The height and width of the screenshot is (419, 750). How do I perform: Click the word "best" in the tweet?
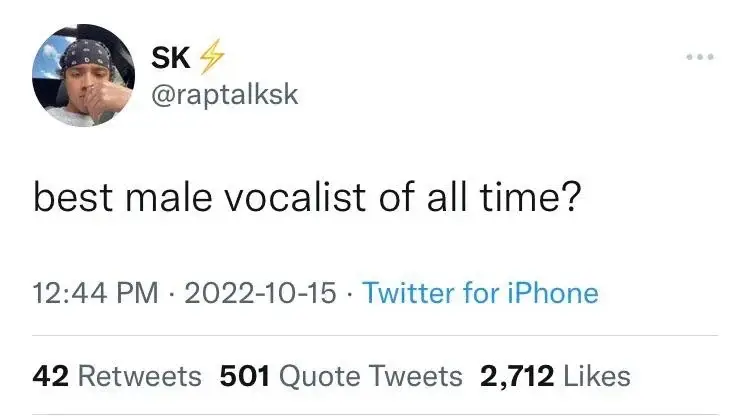pyautogui.click(x=73, y=197)
